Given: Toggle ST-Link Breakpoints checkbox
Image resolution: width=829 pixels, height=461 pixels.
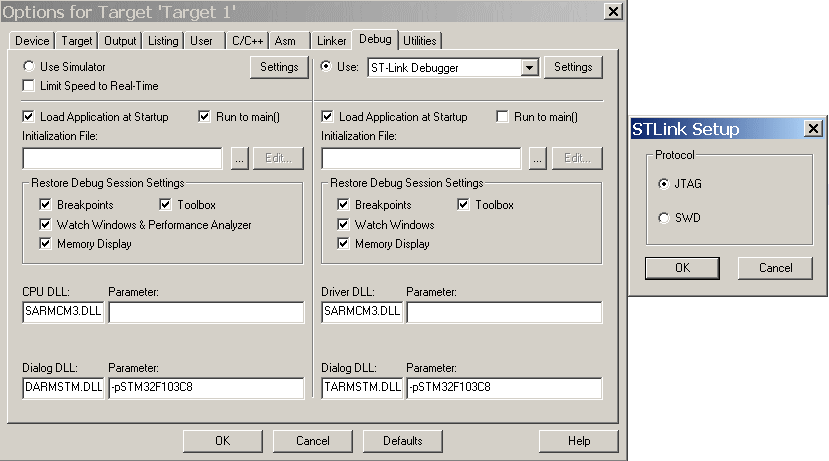Looking at the screenshot, I should (344, 204).
